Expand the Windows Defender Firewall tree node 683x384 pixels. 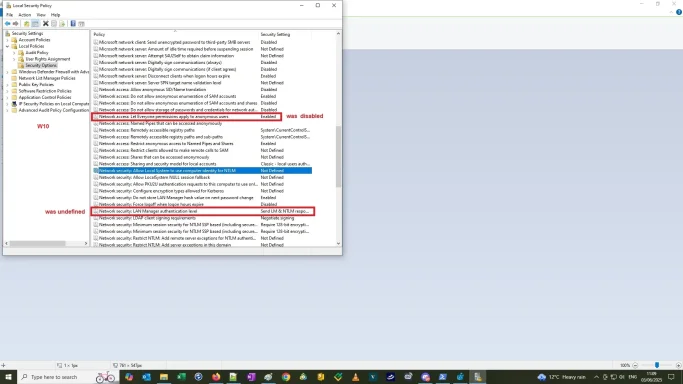[x=7, y=72]
